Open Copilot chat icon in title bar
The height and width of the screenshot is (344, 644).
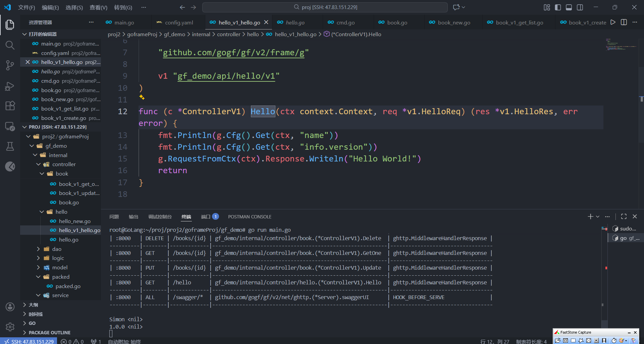point(456,7)
